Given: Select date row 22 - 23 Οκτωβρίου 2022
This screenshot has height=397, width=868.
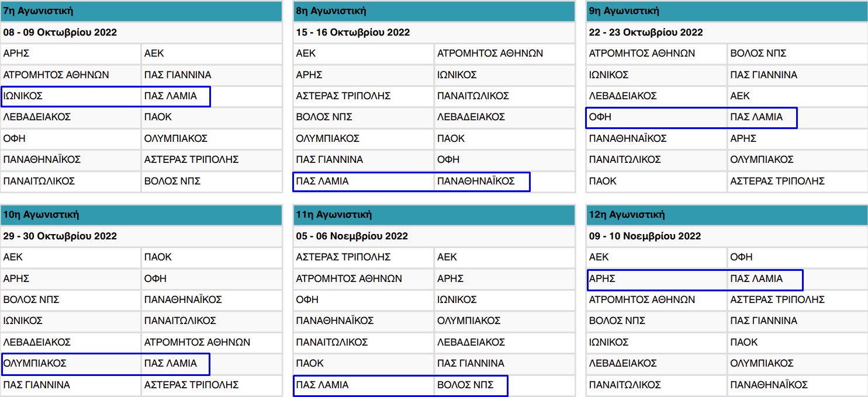Looking at the screenshot, I should (x=646, y=32).
